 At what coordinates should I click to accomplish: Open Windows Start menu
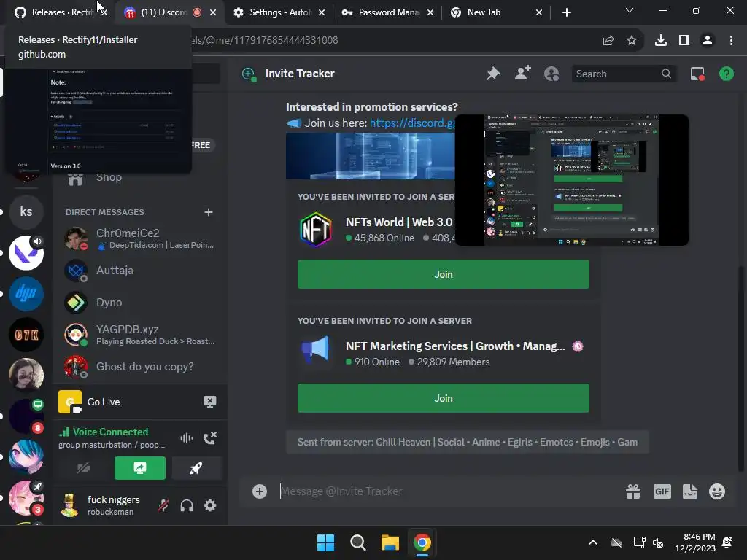pyautogui.click(x=326, y=542)
